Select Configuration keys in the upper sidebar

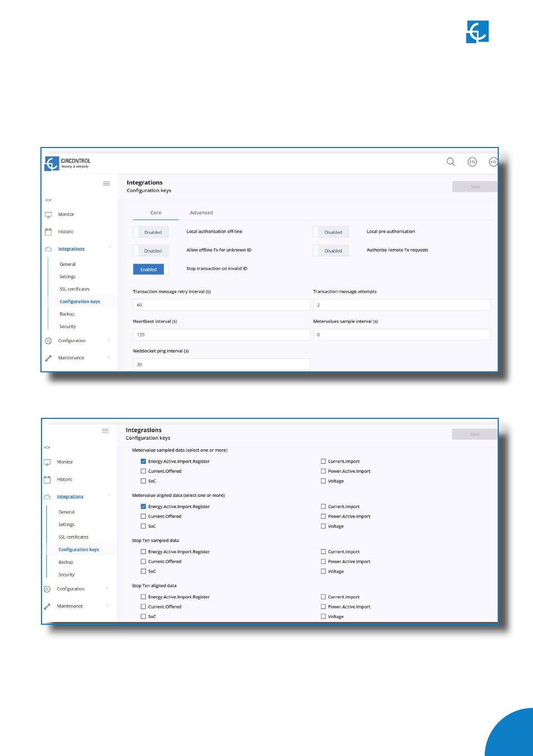tap(80, 302)
